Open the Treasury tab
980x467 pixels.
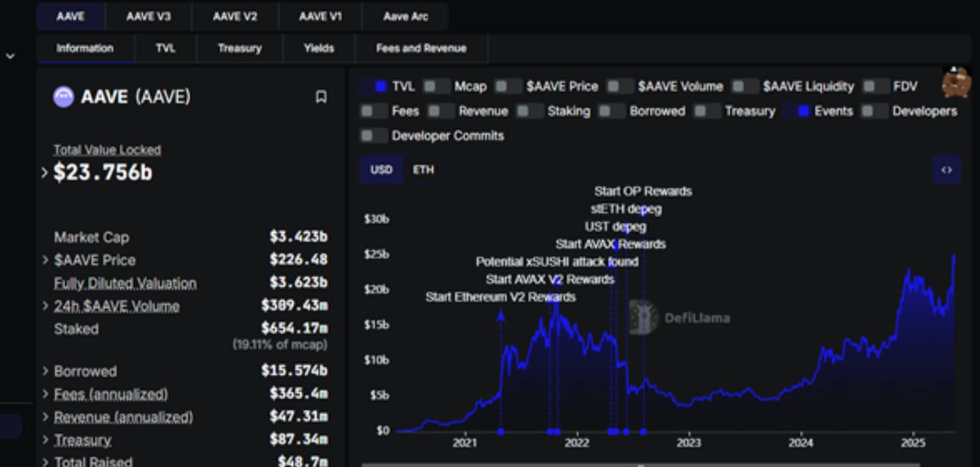click(x=240, y=48)
